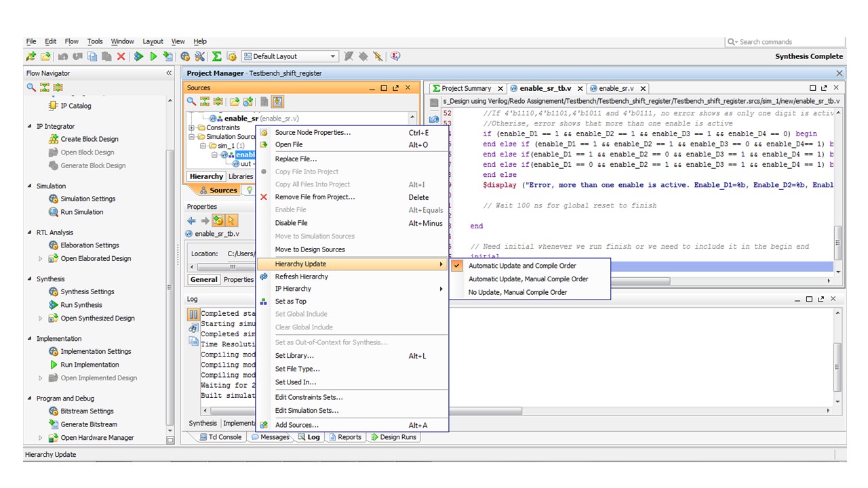Click the Run Simulation icon in Flow Navigator
The height and width of the screenshot is (488, 868).
coord(54,212)
